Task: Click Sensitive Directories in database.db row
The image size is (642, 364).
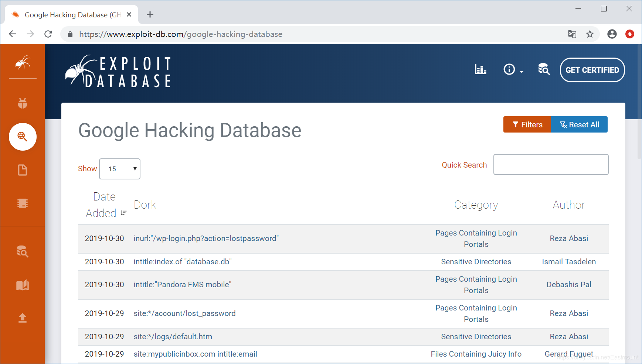Action: pyautogui.click(x=476, y=262)
